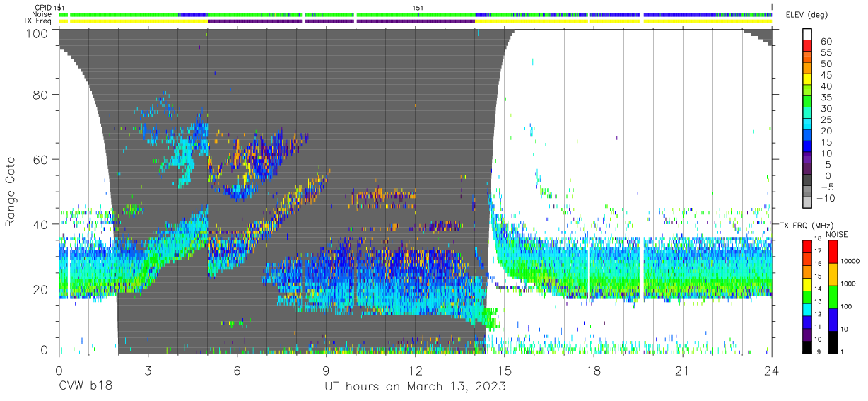Select the red segment of the NOISE colorbar
This screenshot has width=868, height=401.
coord(833,252)
